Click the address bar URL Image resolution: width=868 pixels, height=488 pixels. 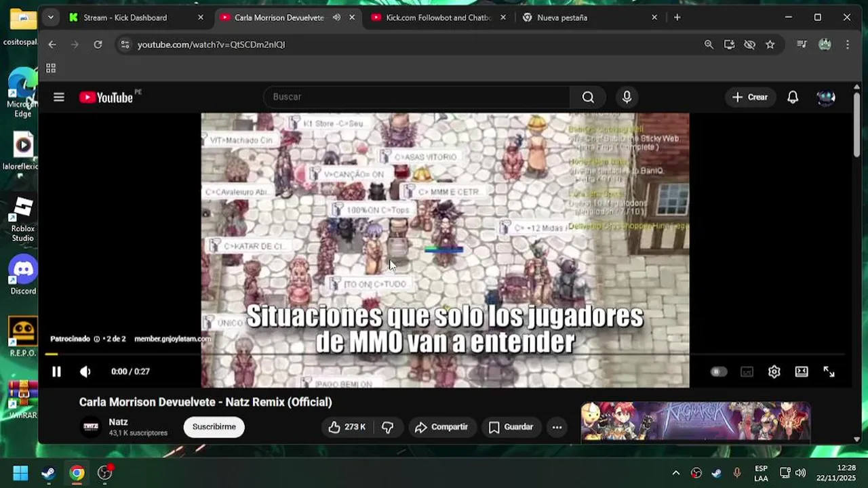[x=211, y=45]
